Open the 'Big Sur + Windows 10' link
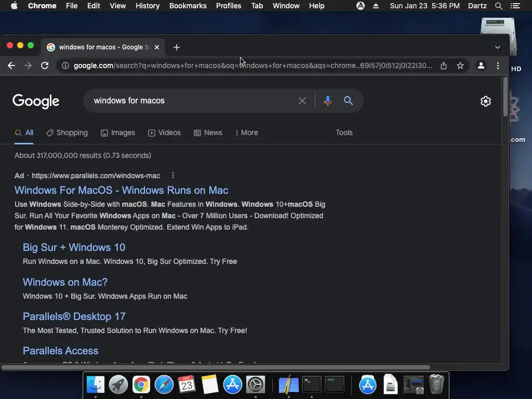The height and width of the screenshot is (399, 532). pos(74,247)
